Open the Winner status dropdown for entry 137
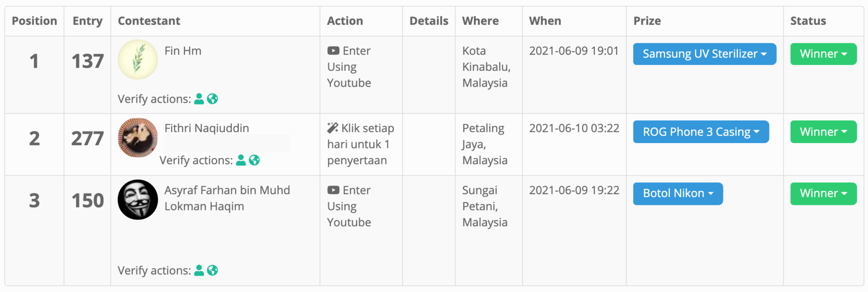Viewport: 868px width, 292px height. pos(823,54)
